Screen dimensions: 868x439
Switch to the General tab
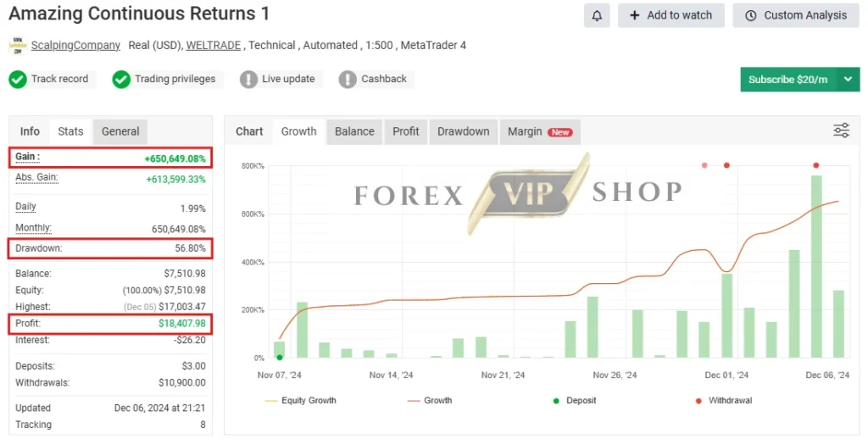(120, 131)
